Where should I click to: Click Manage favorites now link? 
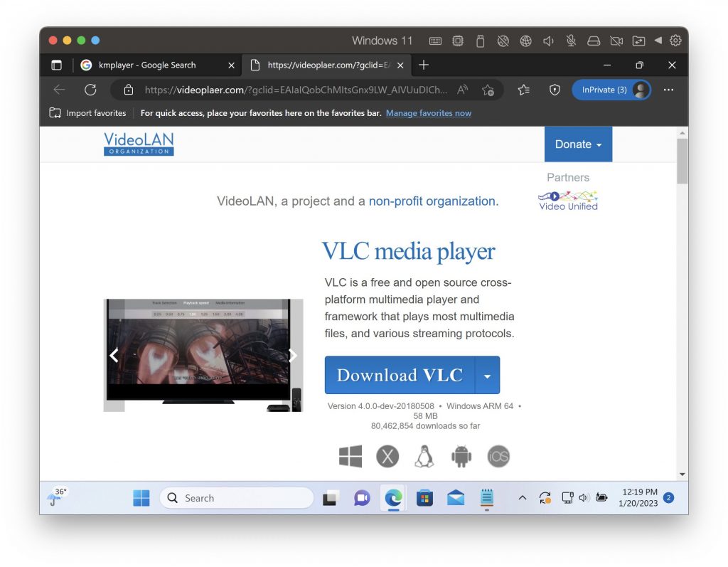[x=429, y=113]
